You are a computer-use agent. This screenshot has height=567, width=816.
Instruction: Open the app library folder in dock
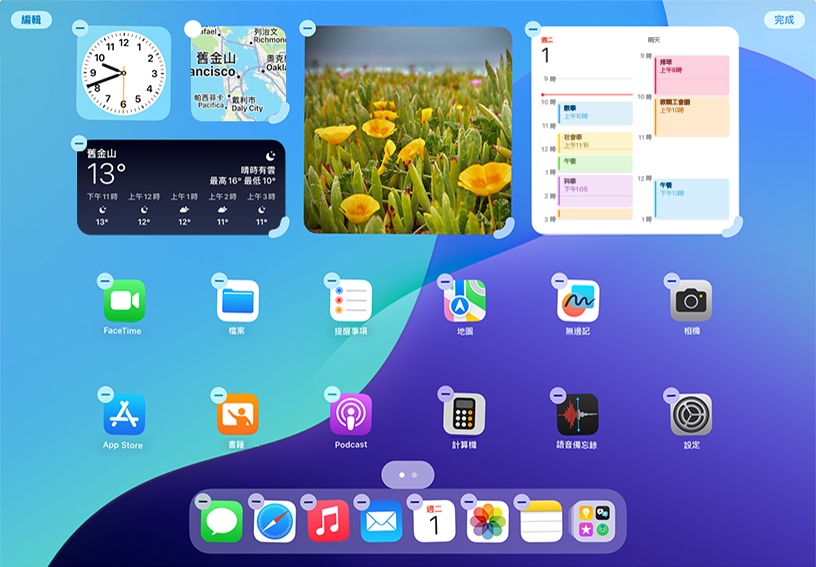click(593, 522)
